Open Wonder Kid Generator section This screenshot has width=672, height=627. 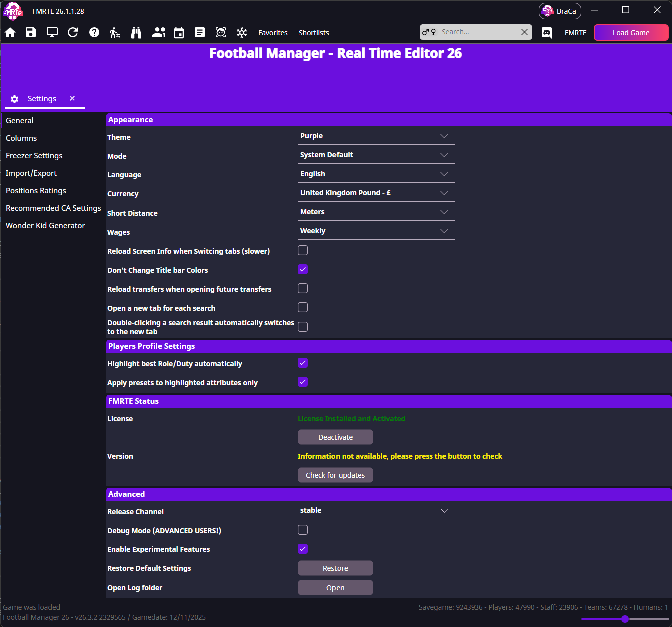(x=45, y=225)
